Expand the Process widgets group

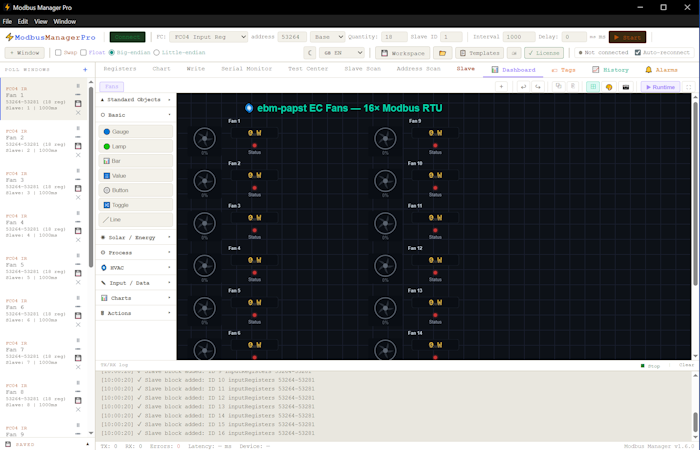pyautogui.click(x=136, y=252)
